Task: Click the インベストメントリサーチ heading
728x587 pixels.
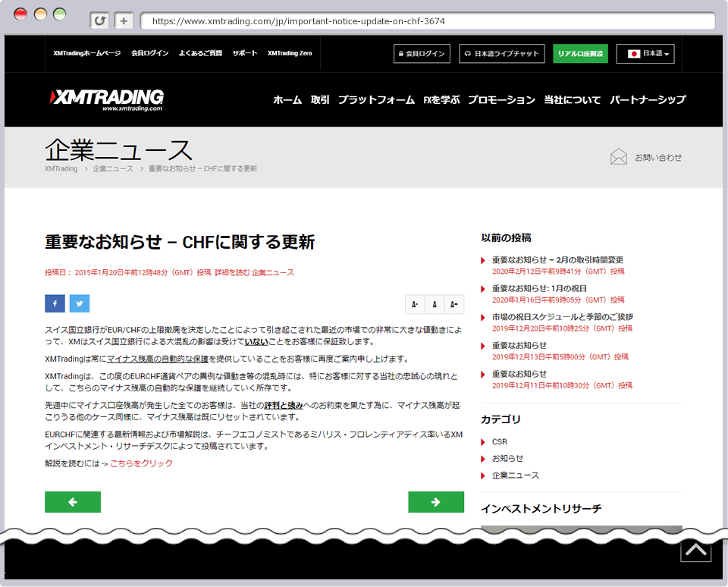Action: coord(541,509)
